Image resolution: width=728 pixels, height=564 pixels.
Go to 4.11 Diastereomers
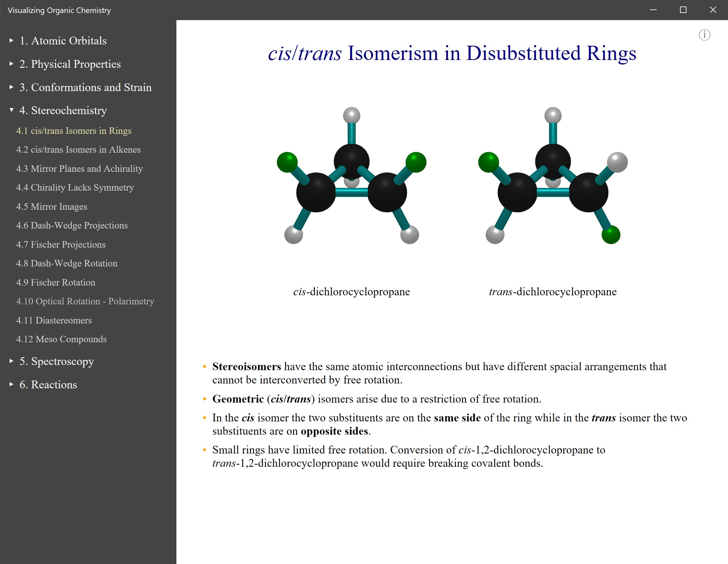point(54,320)
